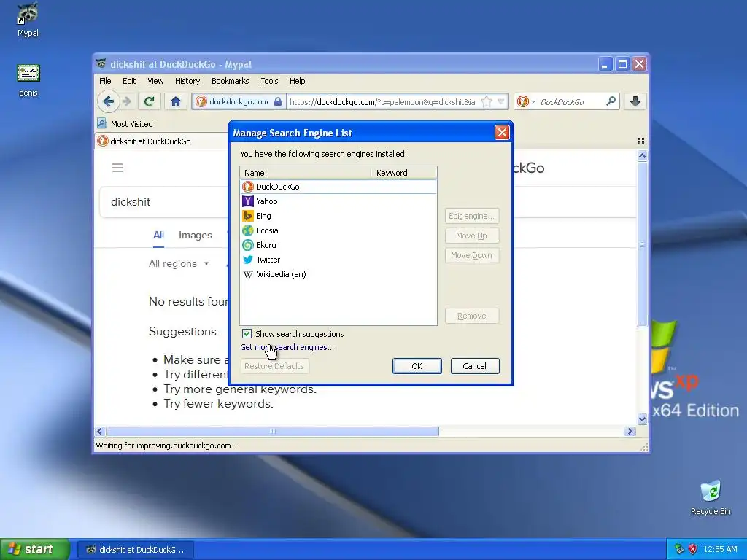Click the tab groups grid icon
This screenshot has width=747, height=560.
pyautogui.click(x=641, y=141)
